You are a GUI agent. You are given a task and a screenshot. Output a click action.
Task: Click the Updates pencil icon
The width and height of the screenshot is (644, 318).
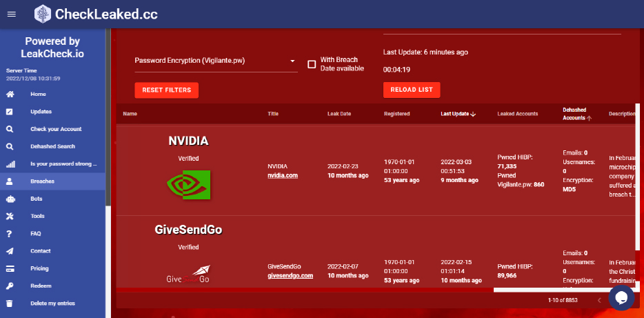[10, 112]
